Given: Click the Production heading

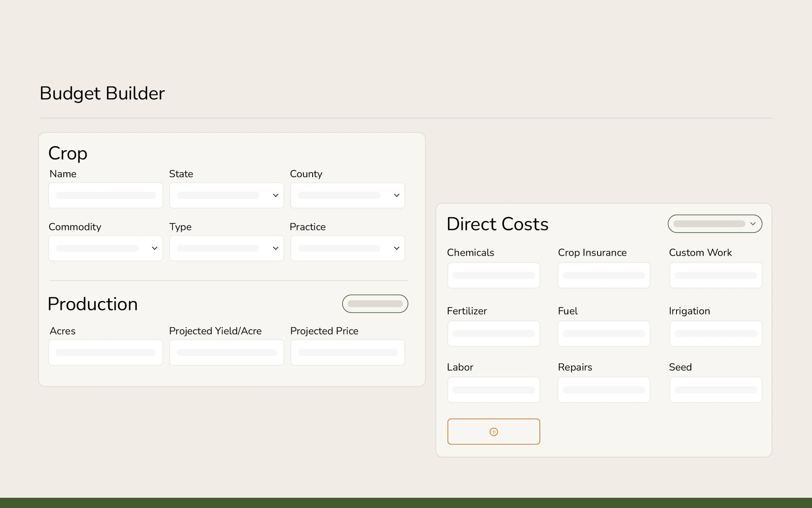Looking at the screenshot, I should pyautogui.click(x=93, y=304).
